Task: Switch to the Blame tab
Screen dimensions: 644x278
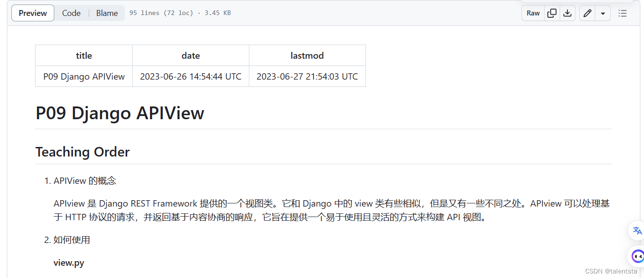Action: pyautogui.click(x=107, y=13)
